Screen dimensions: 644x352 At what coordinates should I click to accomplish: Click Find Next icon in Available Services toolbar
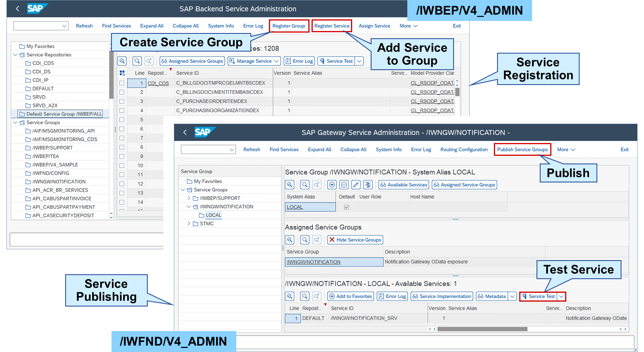click(317, 296)
